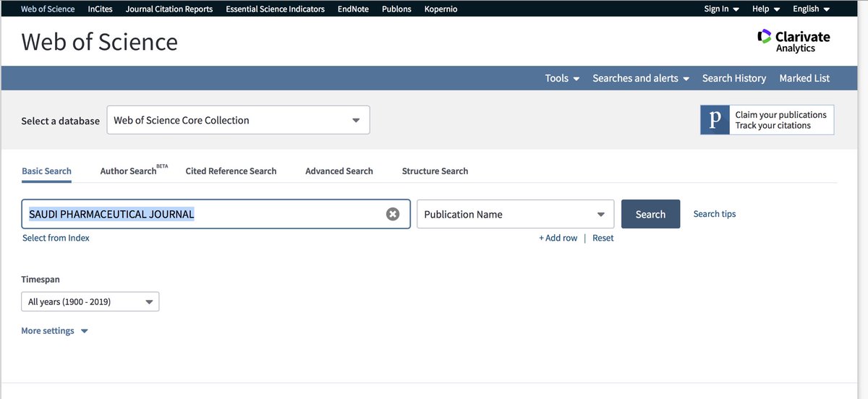Click the 'Select a database' label
This screenshot has height=399, width=868.
coord(61,121)
